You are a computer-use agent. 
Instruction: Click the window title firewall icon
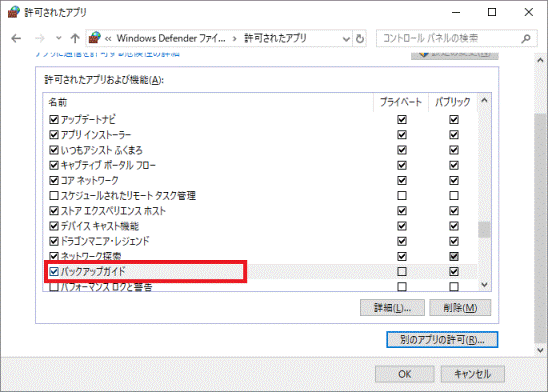click(14, 12)
